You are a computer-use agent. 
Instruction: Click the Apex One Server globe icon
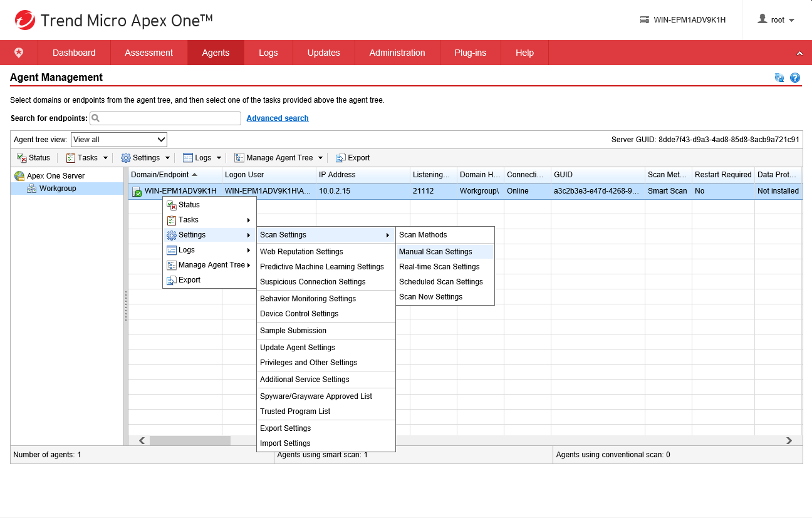[19, 176]
